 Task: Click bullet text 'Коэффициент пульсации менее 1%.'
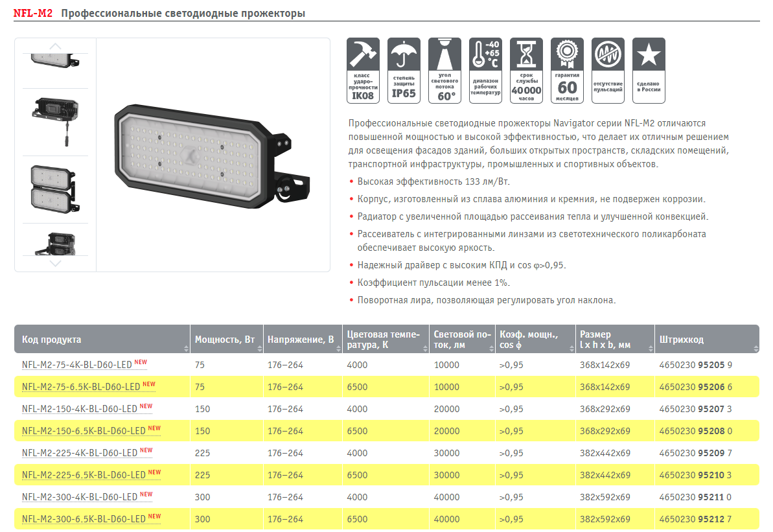click(434, 283)
